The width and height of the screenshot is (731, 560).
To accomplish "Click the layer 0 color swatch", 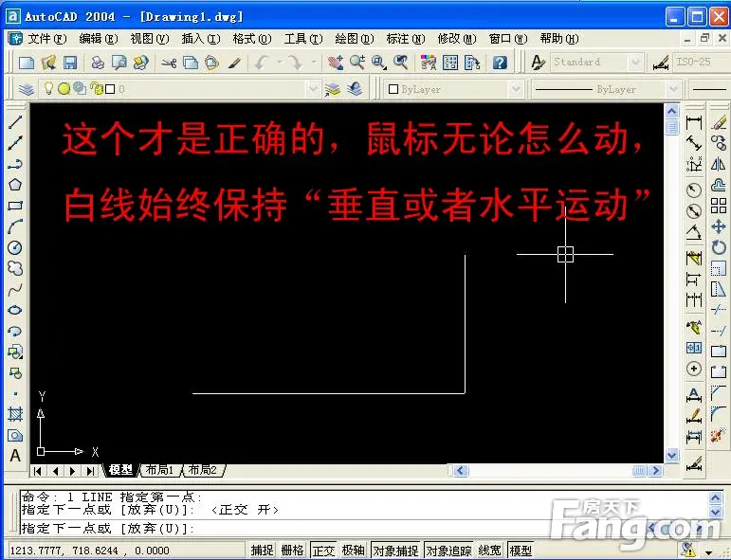I will [x=110, y=89].
